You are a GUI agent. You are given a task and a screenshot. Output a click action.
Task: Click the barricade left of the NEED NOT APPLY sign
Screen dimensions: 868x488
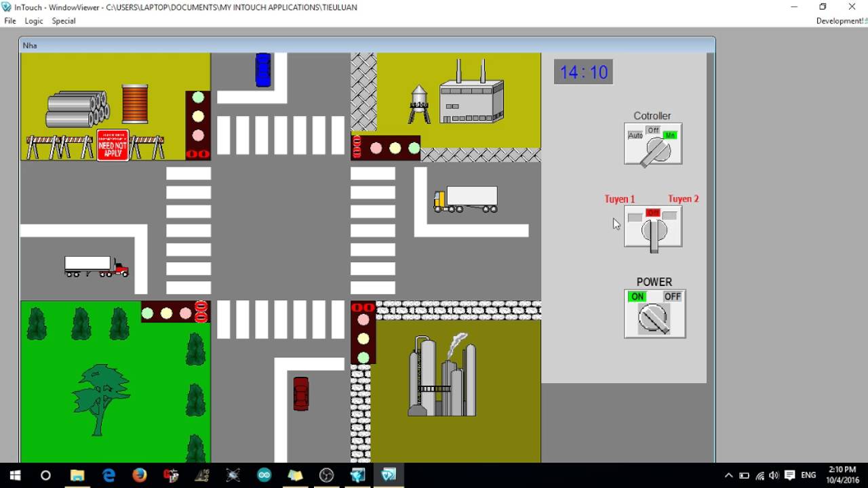coord(60,147)
